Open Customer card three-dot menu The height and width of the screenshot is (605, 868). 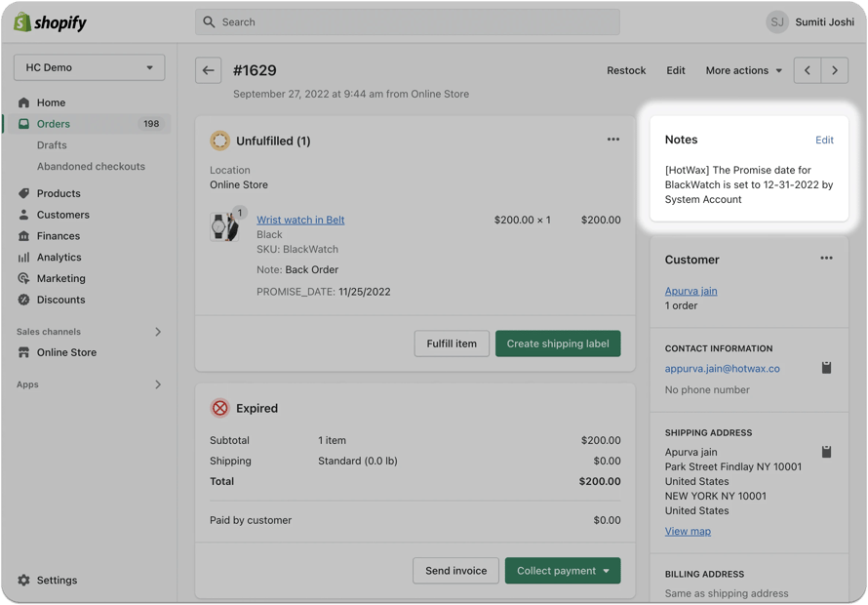pos(826,259)
